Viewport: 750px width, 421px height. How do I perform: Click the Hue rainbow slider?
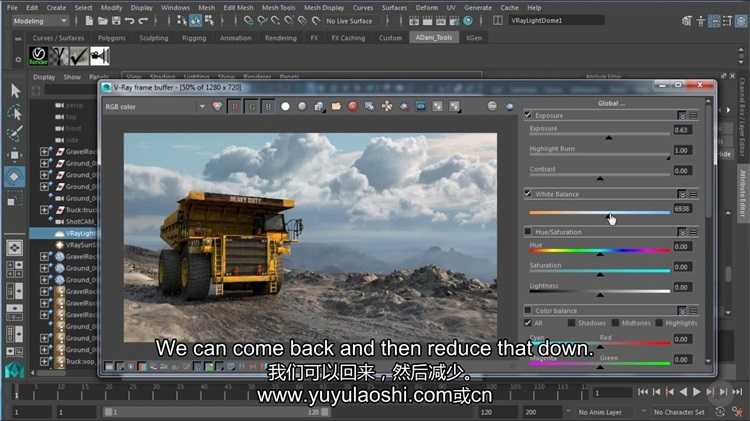coord(600,250)
